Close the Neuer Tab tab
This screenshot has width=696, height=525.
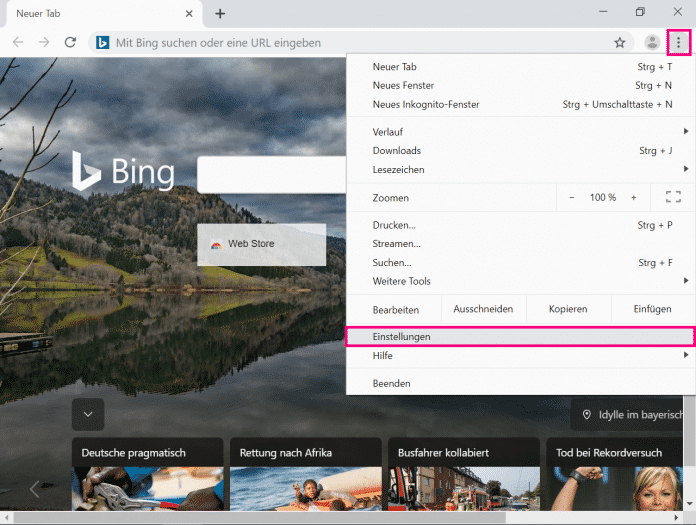click(190, 14)
